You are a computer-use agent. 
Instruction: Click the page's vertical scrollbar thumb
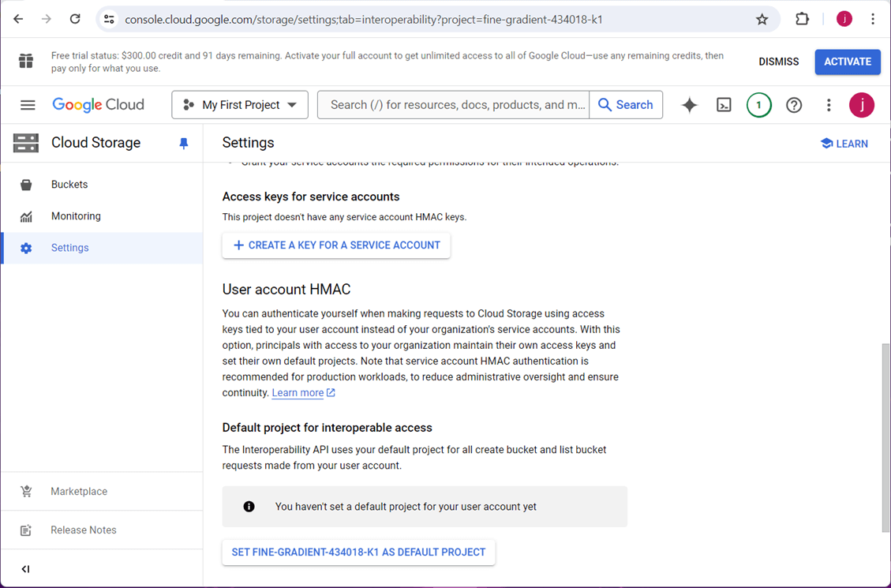(x=885, y=438)
